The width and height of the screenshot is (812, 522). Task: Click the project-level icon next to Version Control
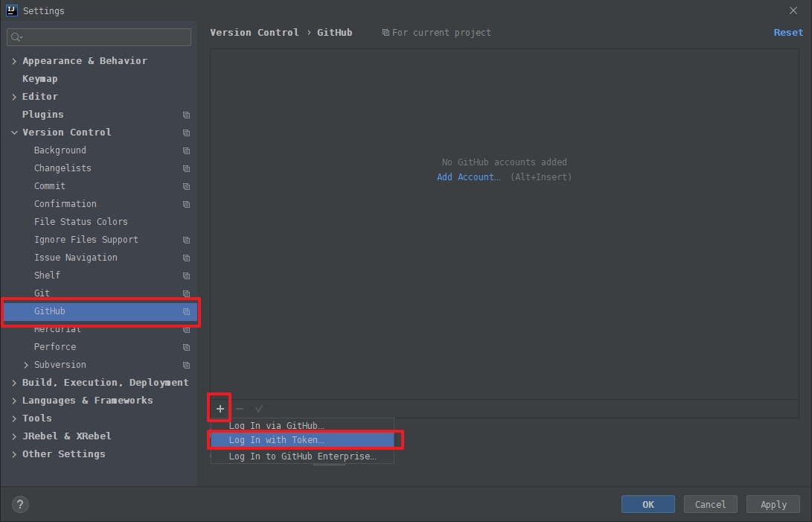[x=186, y=133]
